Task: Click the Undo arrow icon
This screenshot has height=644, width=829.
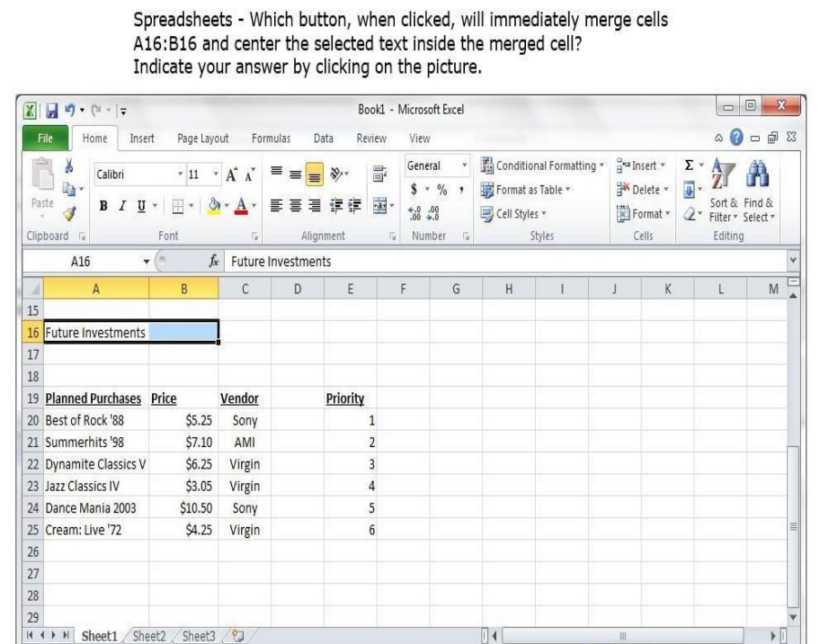Action: 70,110
